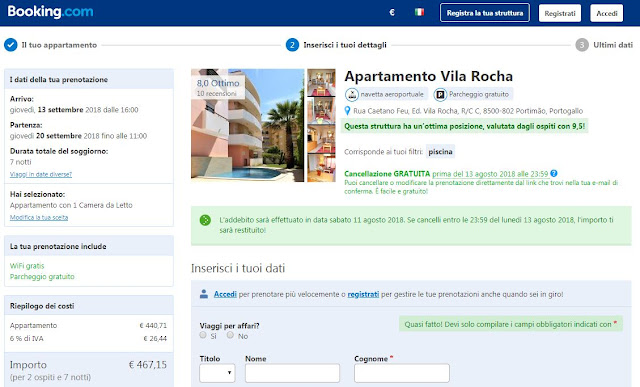Viewport: 640px width, 387px height.
Task: Click the airport shuttle icon
Action: pos(351,95)
